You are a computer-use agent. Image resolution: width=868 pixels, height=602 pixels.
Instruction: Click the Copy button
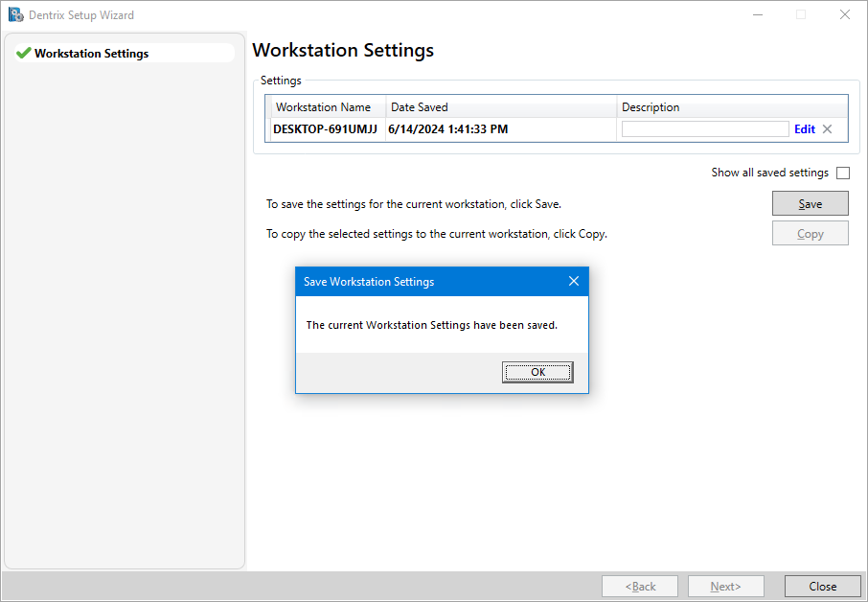810,234
